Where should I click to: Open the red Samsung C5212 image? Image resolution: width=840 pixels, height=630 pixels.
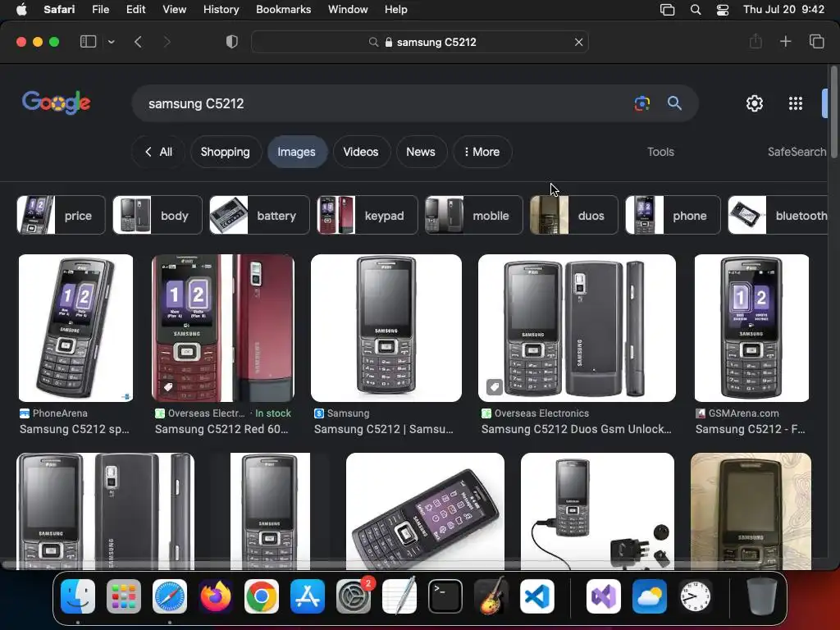click(223, 328)
